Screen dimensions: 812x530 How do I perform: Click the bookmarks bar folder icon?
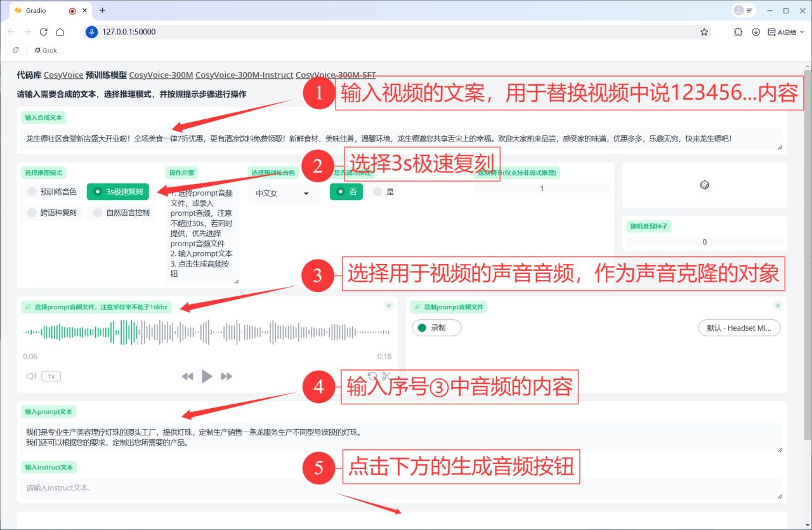pyautogui.click(x=16, y=50)
